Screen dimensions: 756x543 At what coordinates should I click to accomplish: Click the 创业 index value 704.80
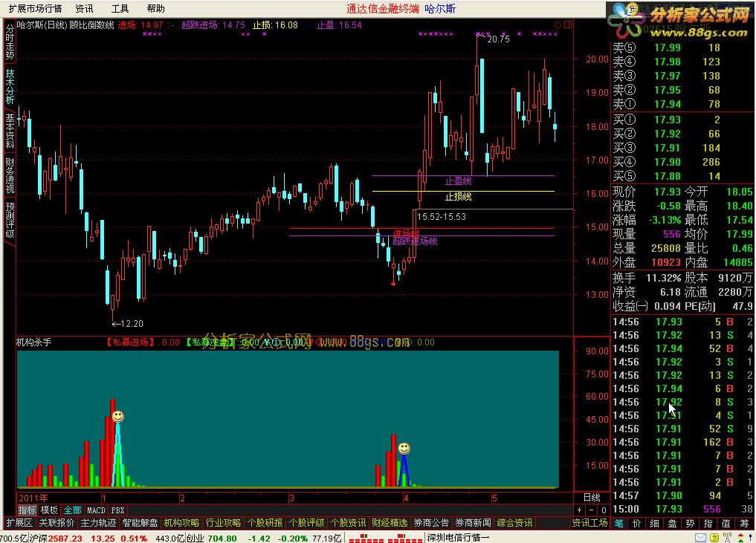coord(222,539)
